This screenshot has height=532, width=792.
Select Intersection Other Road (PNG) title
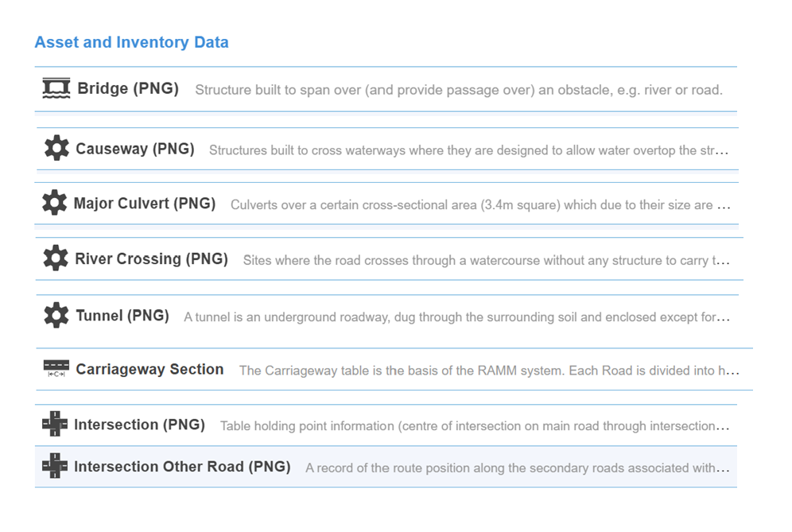(x=182, y=467)
